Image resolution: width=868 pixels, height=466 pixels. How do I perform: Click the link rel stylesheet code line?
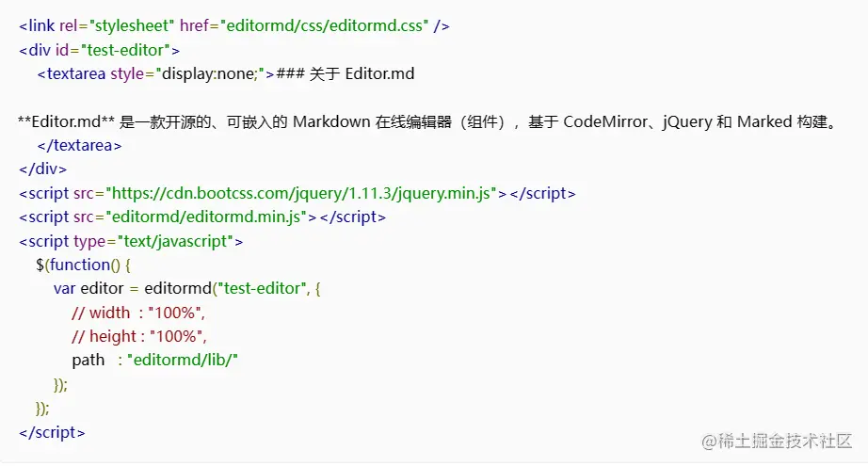tap(234, 25)
